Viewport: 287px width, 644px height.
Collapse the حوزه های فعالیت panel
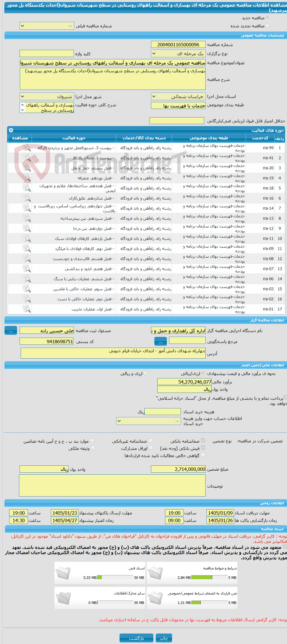coord(11,130)
